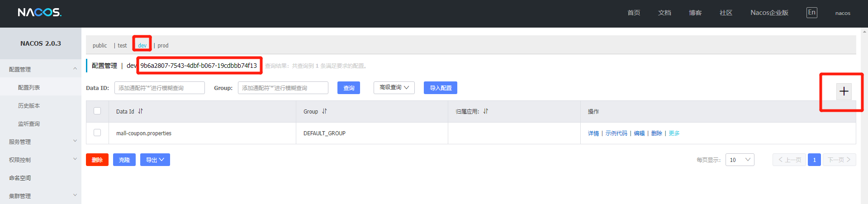Sort the table by Group column
The image size is (868, 204).
click(324, 111)
